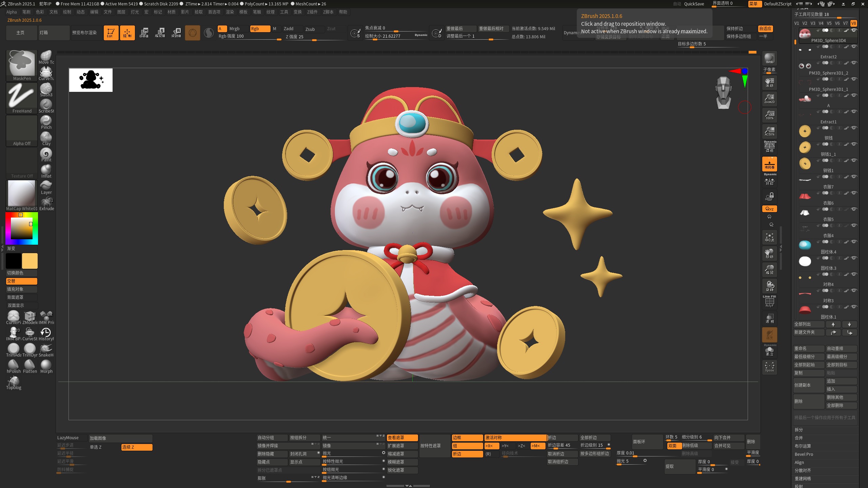Click the Zoom2D view icon

click(769, 99)
